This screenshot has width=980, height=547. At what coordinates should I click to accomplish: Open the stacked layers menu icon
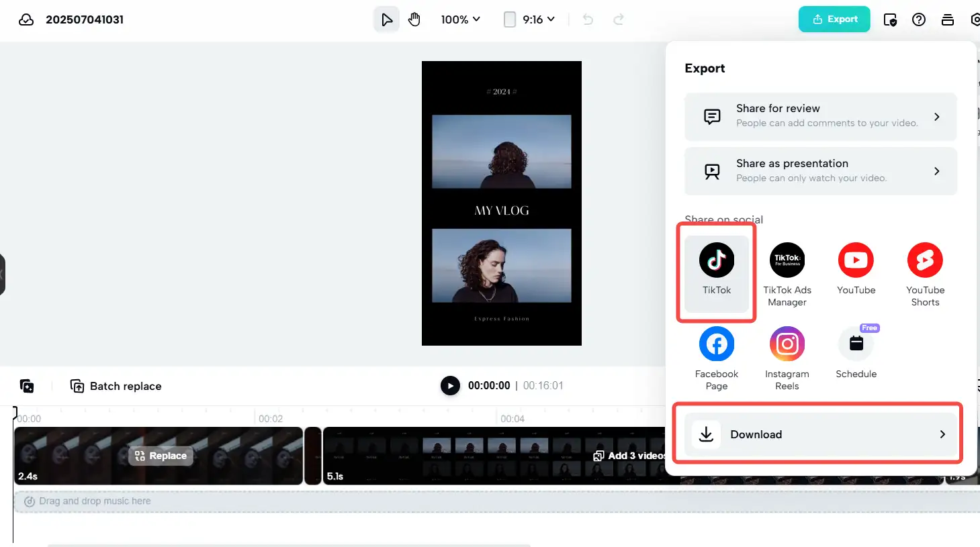(948, 19)
